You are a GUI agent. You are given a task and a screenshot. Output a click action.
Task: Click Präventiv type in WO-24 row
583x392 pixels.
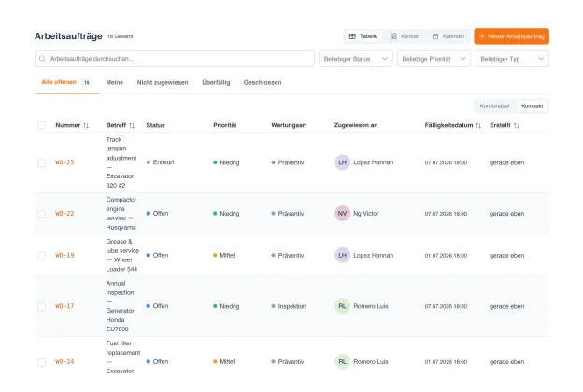(x=288, y=361)
